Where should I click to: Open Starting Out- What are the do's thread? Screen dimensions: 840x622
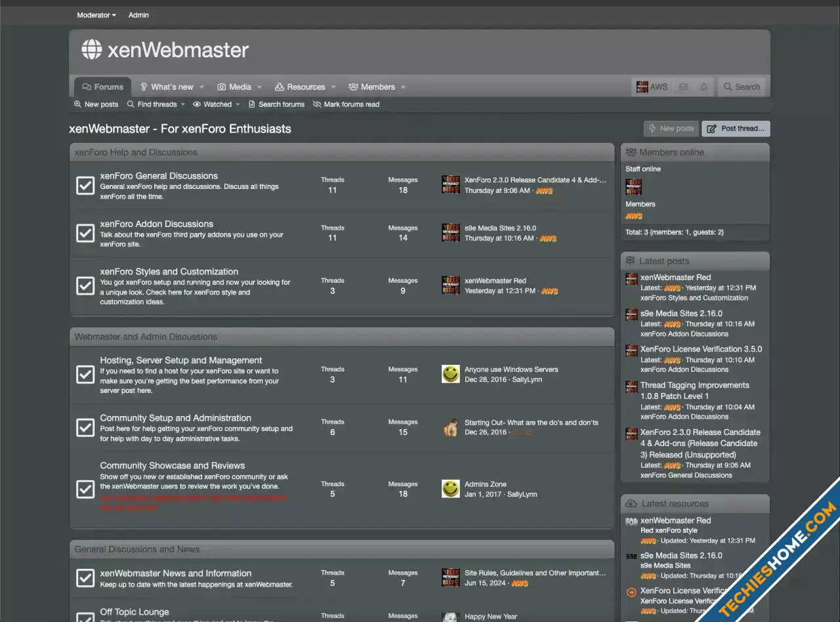coord(532,423)
